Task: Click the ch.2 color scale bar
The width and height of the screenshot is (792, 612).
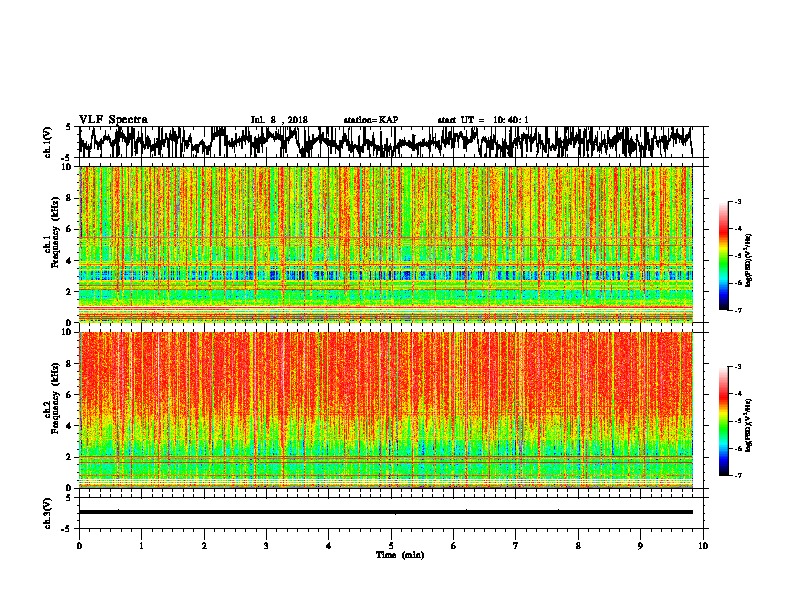Action: point(723,421)
